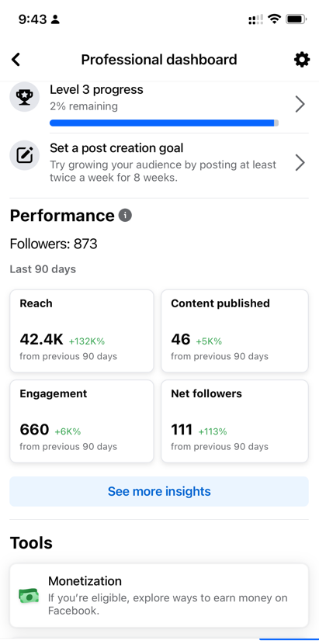Tap the green Monetization money icon
Image resolution: width=319 pixels, height=644 pixels.
click(x=29, y=596)
